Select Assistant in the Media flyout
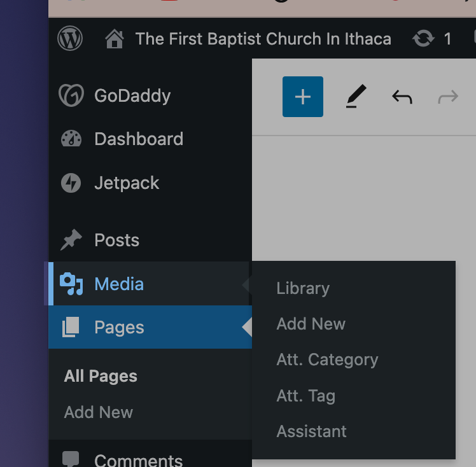Screen dimensions: 476x467 311,431
